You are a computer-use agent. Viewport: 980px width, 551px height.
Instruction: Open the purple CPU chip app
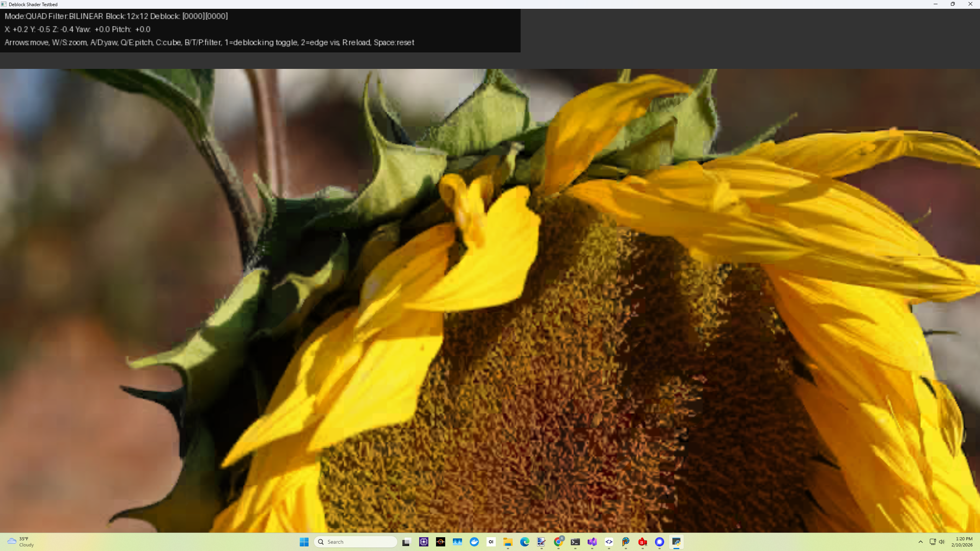pos(423,542)
